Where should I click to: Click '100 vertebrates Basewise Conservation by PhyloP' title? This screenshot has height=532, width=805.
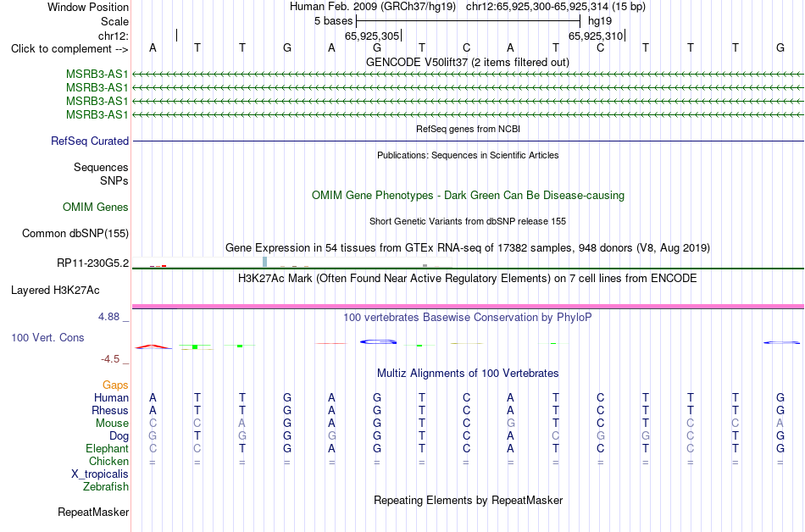[467, 318]
